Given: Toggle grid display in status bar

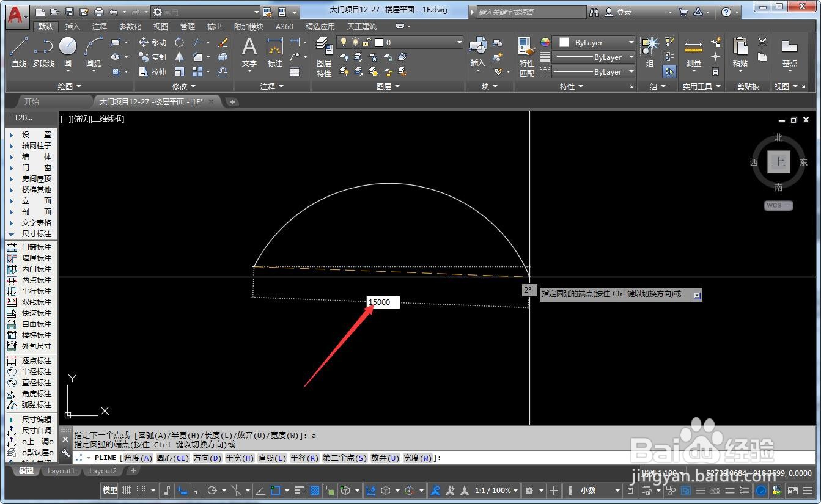Looking at the screenshot, I should (x=127, y=490).
